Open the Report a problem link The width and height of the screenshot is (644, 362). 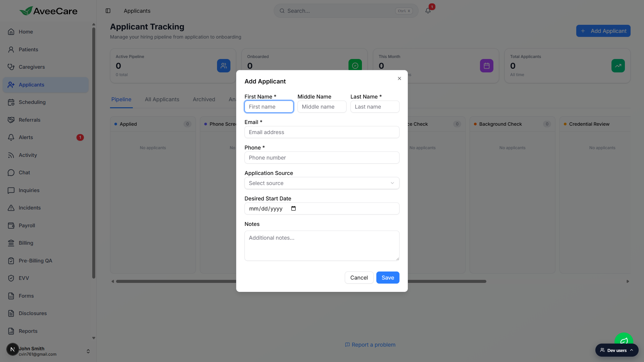point(370,345)
